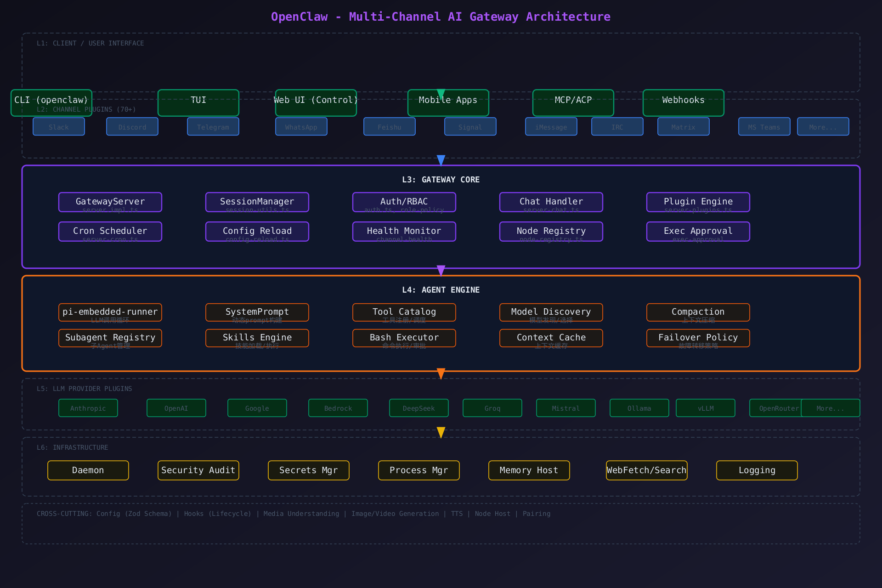
Task: Click the pi-embedded-runner node
Action: [110, 312]
